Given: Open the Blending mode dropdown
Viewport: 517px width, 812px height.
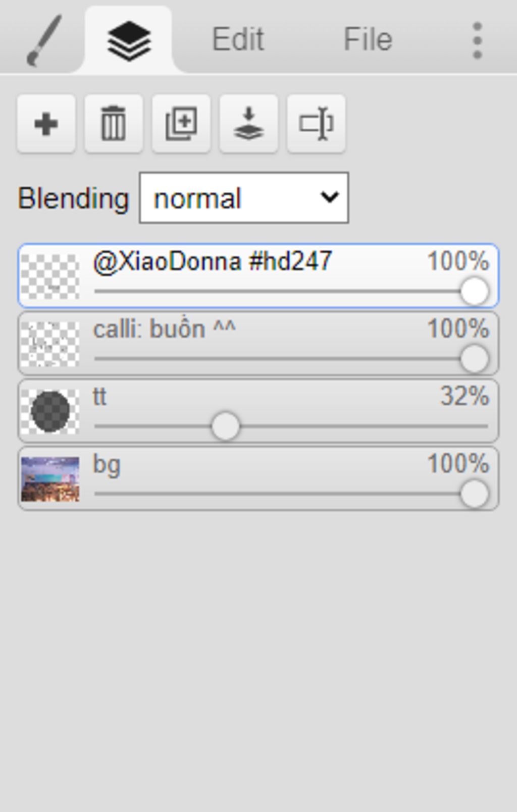Looking at the screenshot, I should point(244,198).
